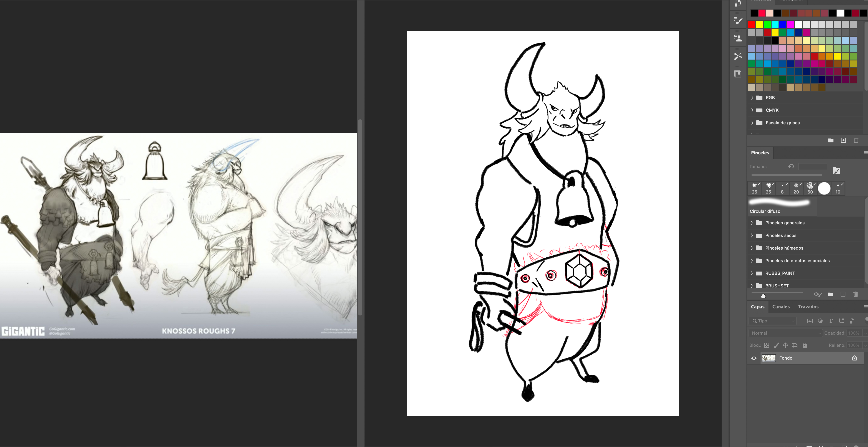Pick the yellow swatch in top grid row
This screenshot has height=447, width=868.
[759, 25]
